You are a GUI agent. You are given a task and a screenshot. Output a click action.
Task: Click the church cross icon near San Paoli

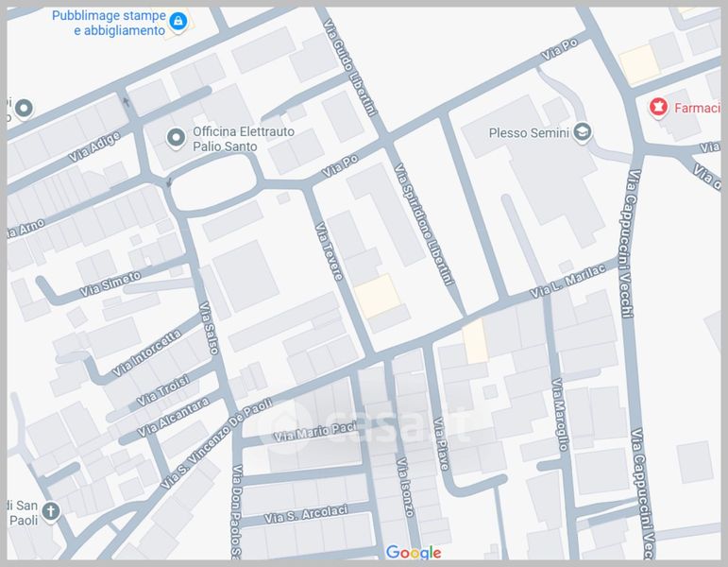click(51, 511)
